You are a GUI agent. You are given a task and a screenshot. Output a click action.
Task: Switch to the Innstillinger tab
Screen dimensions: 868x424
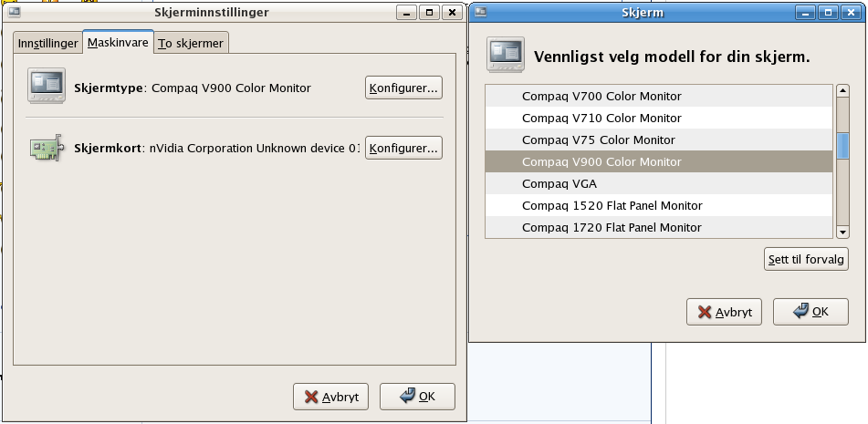48,43
